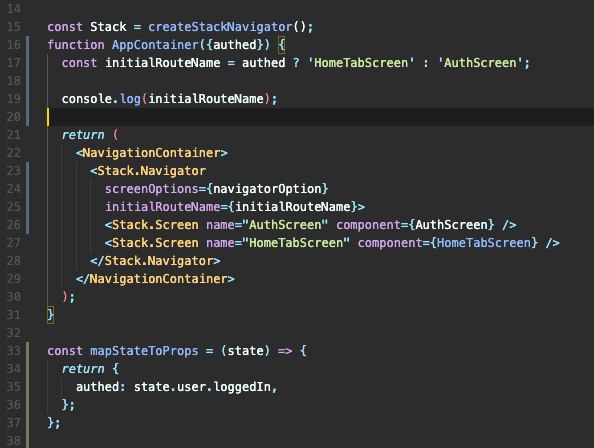Click line number 20 in the gutter
This screenshot has height=448, width=594.
coord(14,117)
